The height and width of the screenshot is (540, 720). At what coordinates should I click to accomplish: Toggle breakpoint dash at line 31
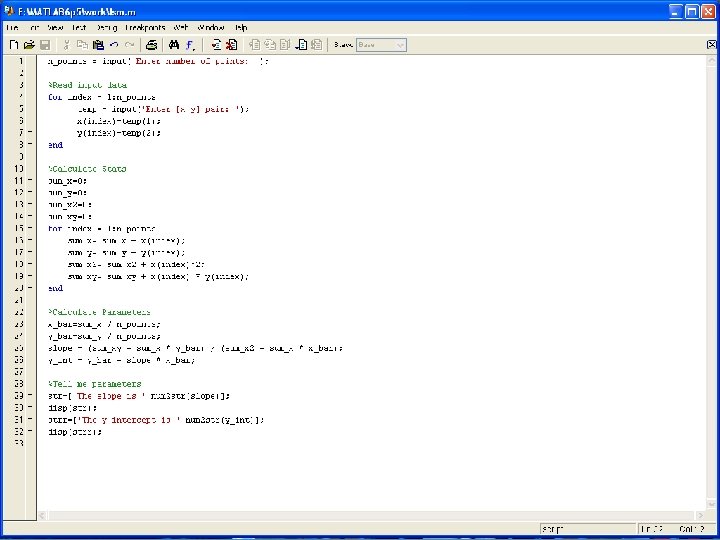click(x=30, y=419)
